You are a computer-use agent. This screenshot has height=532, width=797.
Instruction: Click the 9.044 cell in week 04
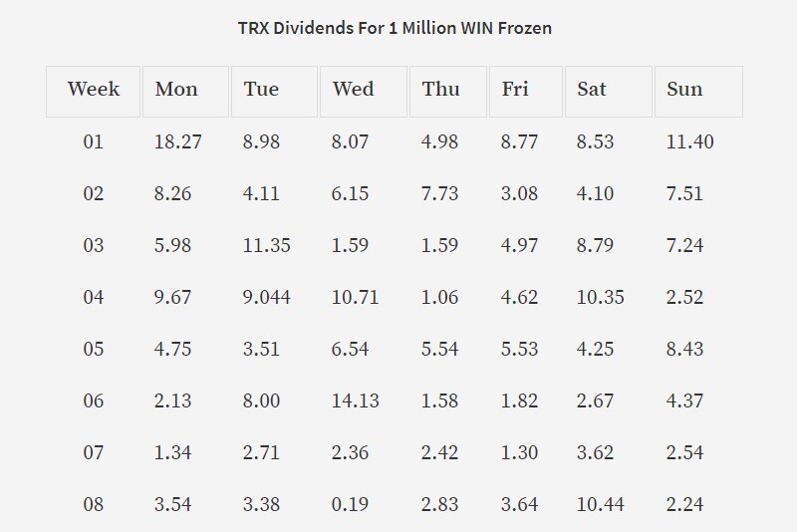(x=266, y=297)
